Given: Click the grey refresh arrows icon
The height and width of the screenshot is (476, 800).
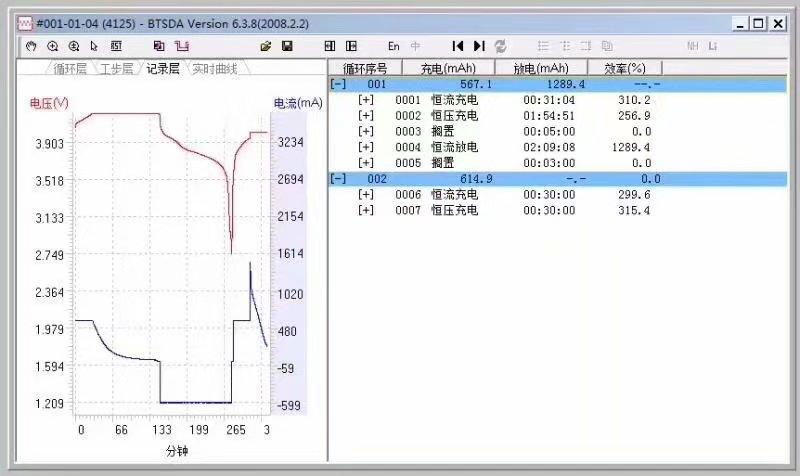Looking at the screenshot, I should [501, 46].
